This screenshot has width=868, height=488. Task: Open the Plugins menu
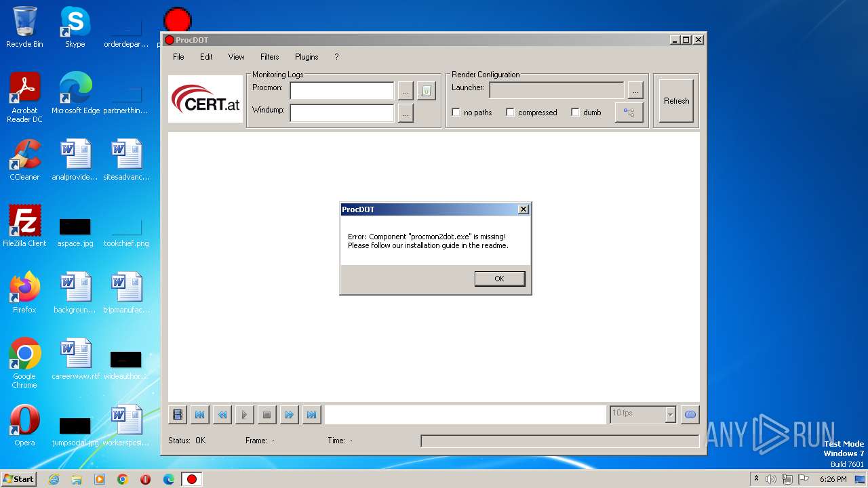307,57
